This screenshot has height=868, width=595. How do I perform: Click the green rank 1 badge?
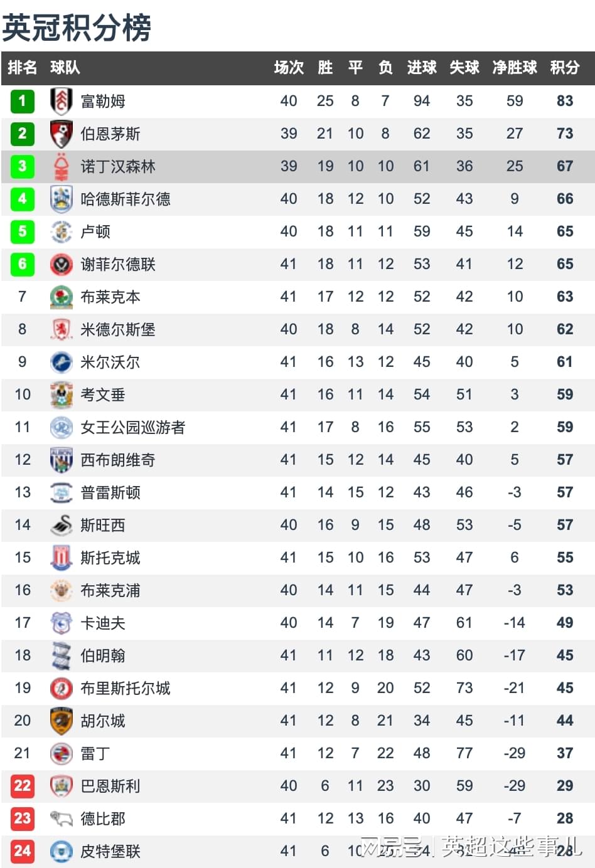(23, 101)
